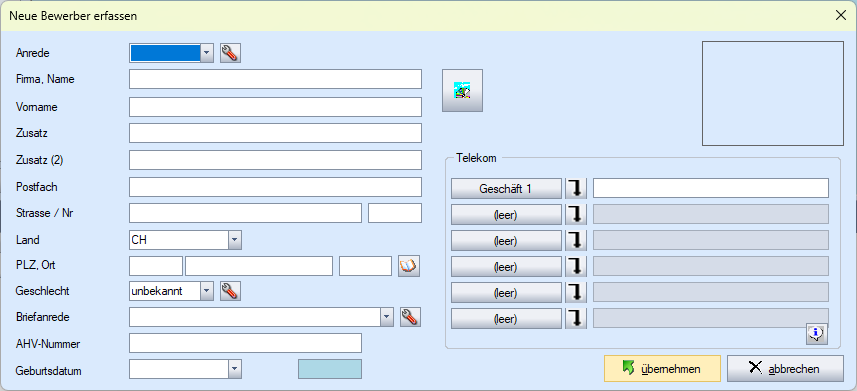Screen dimensions: 857x391
Task: Click the wrench icon next to Briefanrede
Action: (x=410, y=317)
